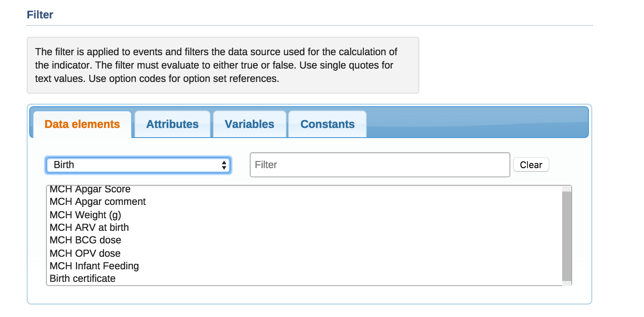Click the Filter section heading
This screenshot has width=644, height=317.
40,15
